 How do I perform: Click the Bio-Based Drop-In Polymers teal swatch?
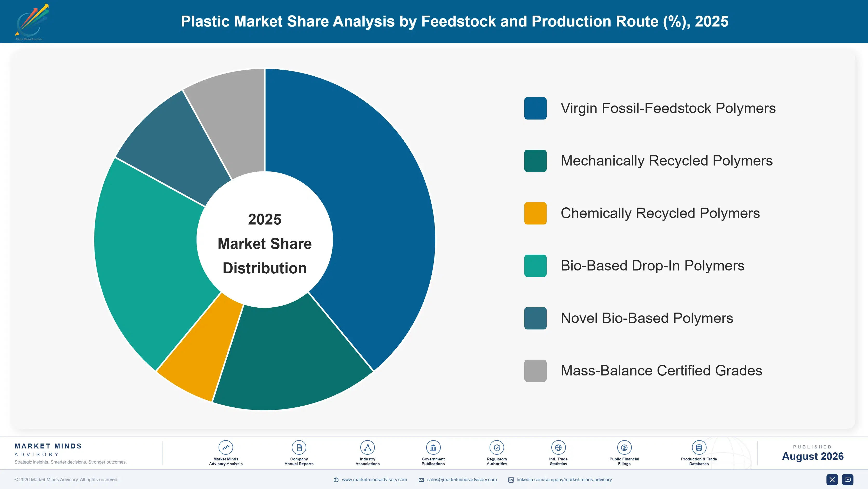(x=535, y=266)
